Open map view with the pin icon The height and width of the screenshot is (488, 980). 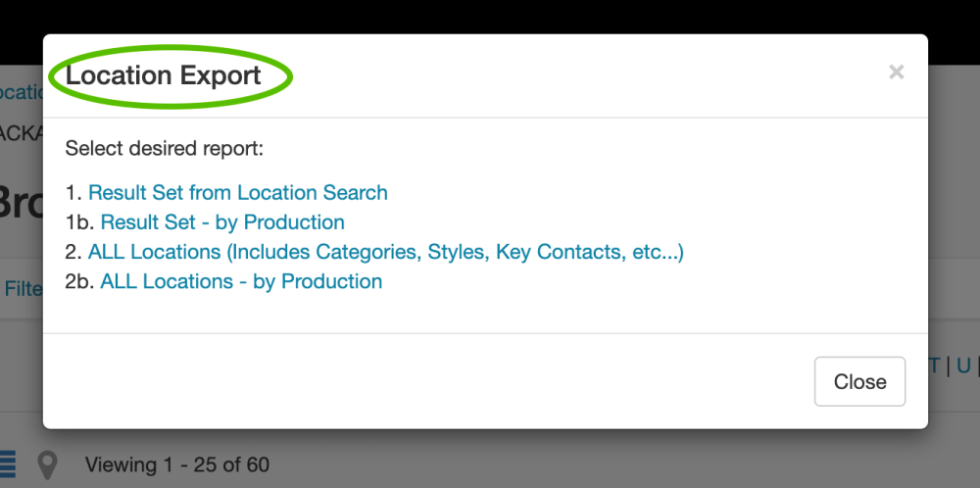click(46, 464)
